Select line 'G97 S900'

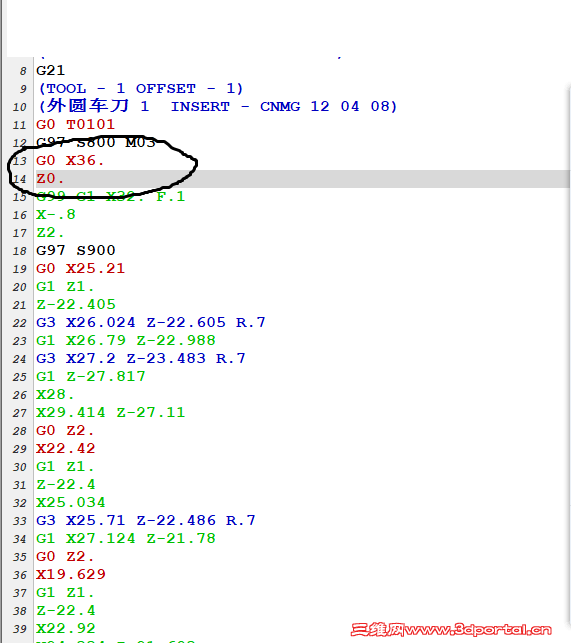click(x=76, y=250)
